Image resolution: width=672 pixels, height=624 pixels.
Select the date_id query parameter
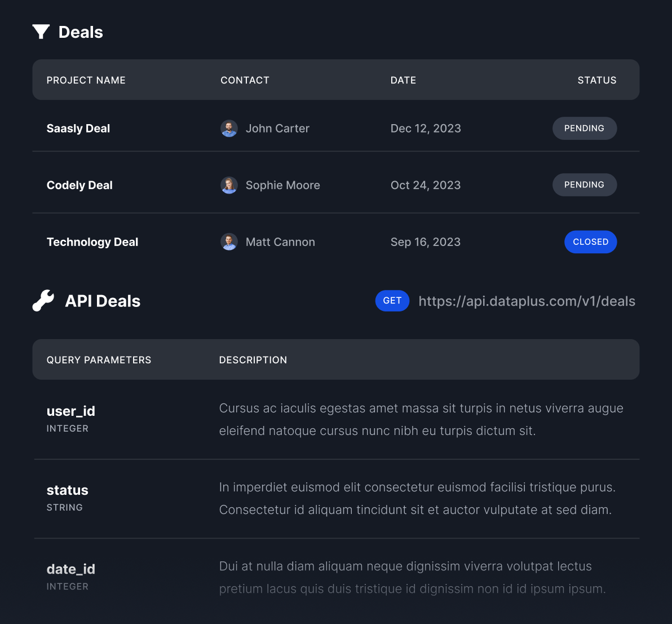pyautogui.click(x=70, y=569)
